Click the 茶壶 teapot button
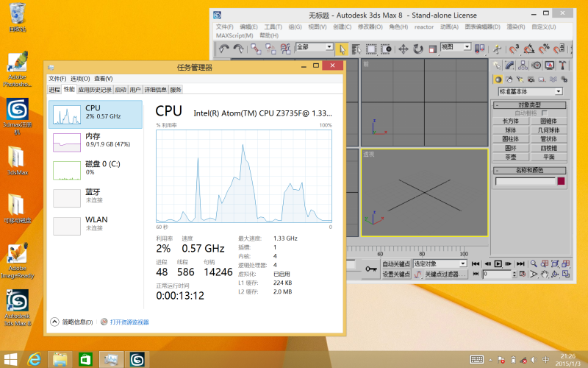588x368 pixels. click(x=510, y=157)
